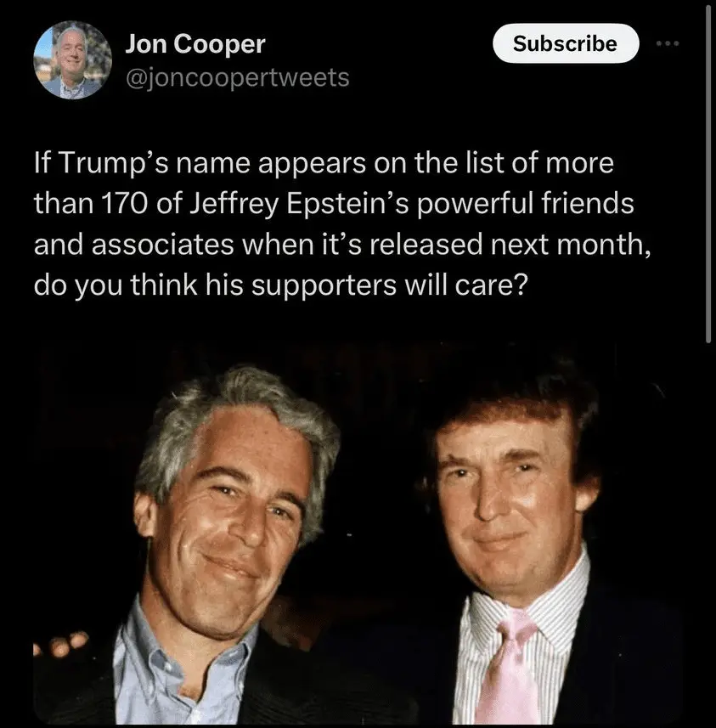Click the Subscribe button

click(566, 43)
